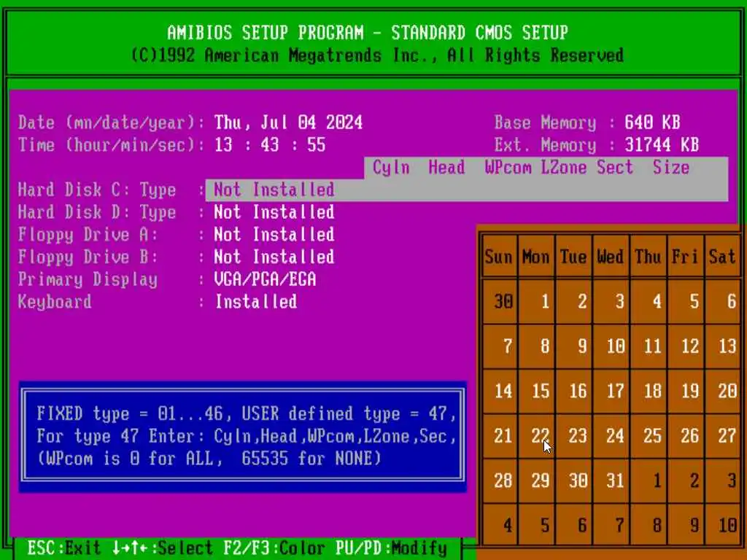This screenshot has height=560, width=747.
Task: Click the LZone column header
Action: tap(564, 167)
